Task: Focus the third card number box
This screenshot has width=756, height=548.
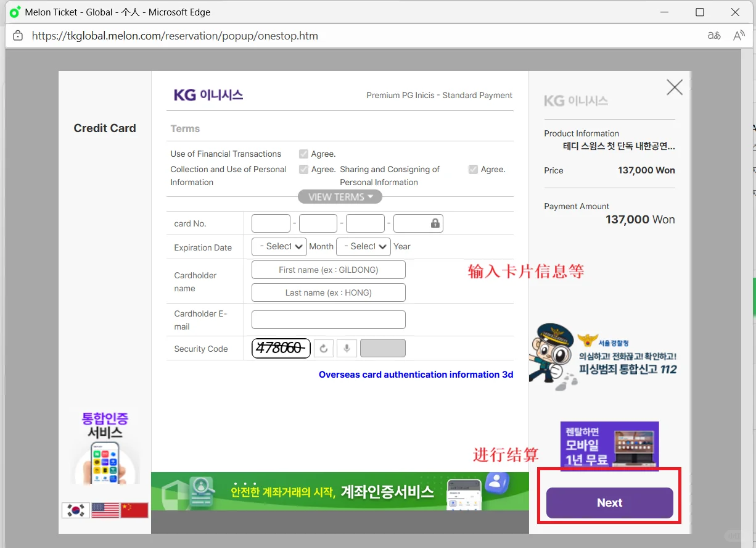Action: coord(365,223)
